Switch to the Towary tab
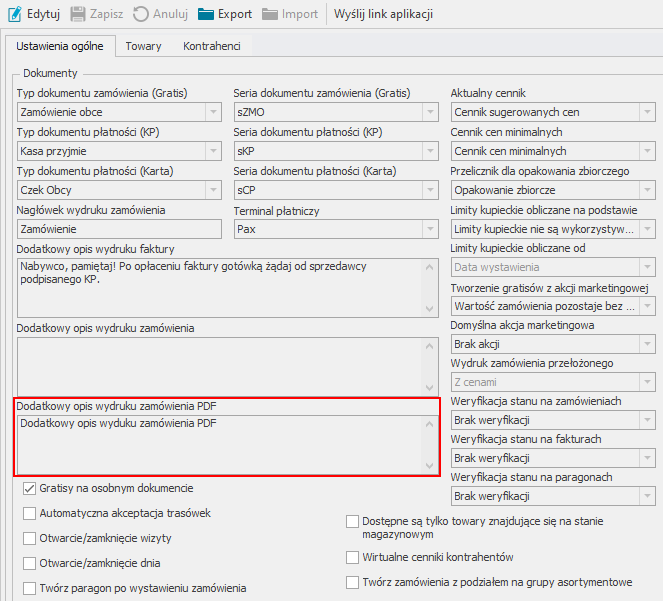 click(x=144, y=46)
